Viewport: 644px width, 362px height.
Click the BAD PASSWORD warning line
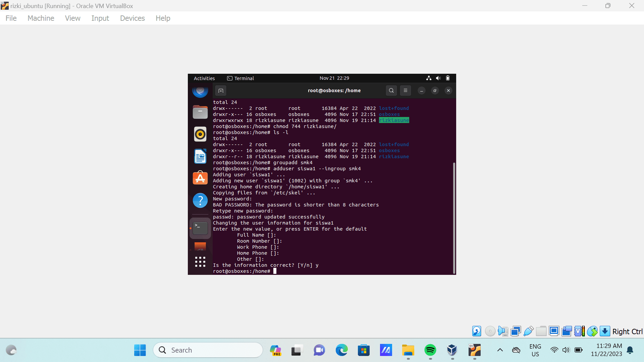[x=296, y=205]
